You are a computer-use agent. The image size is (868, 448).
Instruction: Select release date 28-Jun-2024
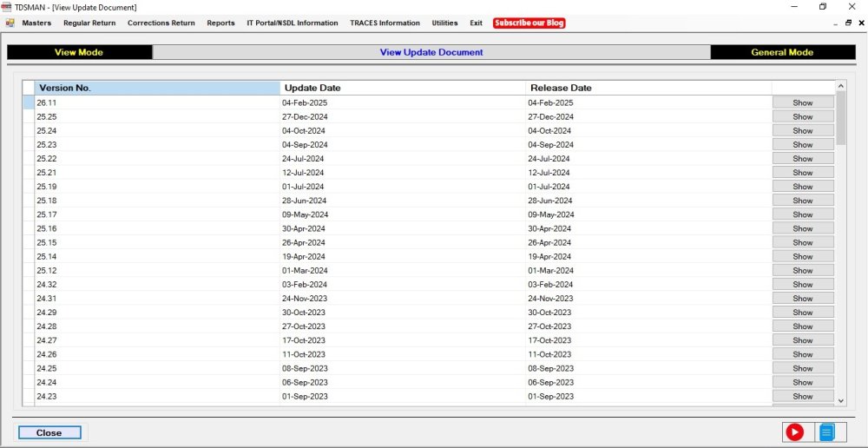pos(648,201)
